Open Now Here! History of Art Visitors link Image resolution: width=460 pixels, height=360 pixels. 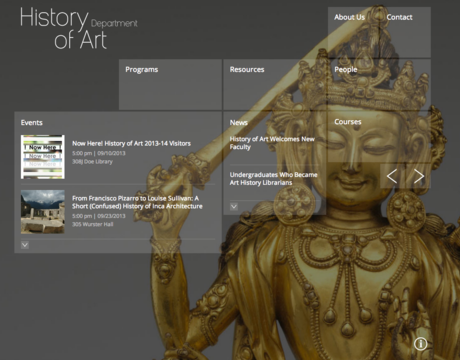click(131, 143)
